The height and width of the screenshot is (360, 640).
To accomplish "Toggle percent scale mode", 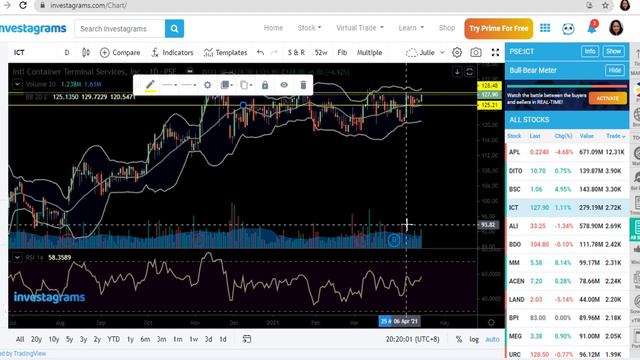I will pos(459,339).
